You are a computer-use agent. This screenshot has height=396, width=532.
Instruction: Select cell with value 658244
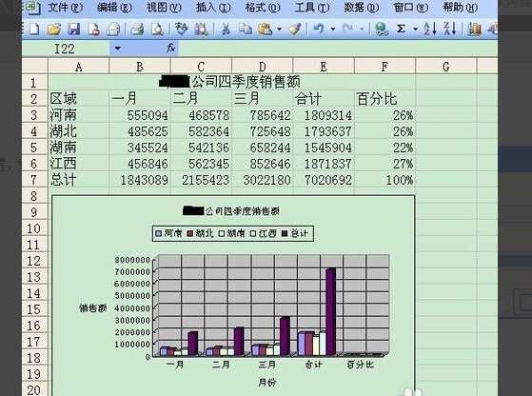click(x=263, y=148)
